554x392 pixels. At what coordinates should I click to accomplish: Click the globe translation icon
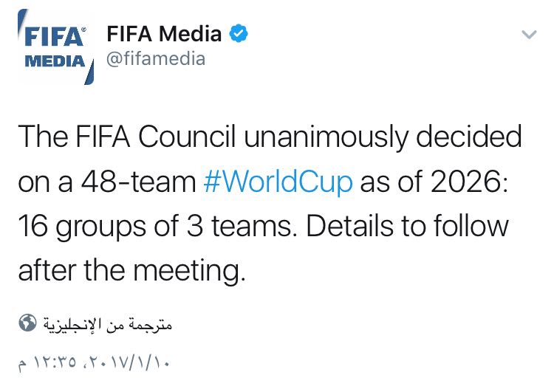(27, 323)
